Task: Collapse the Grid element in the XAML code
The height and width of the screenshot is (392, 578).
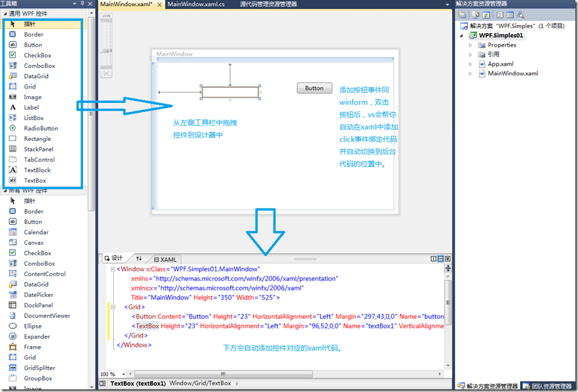Action: coord(113,307)
